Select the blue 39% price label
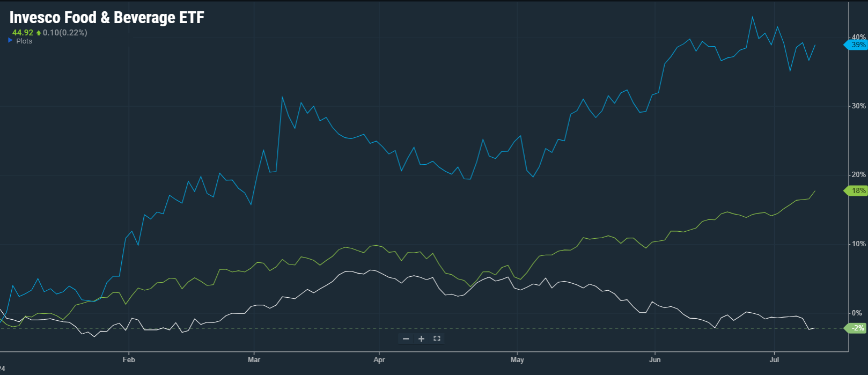Viewport: 868px width, 375px height. coord(856,45)
